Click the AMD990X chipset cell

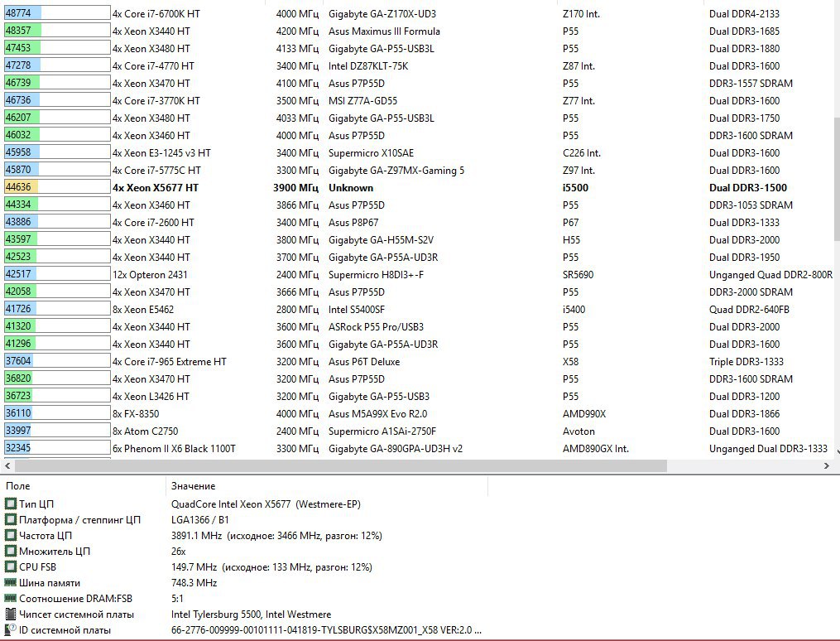point(584,414)
